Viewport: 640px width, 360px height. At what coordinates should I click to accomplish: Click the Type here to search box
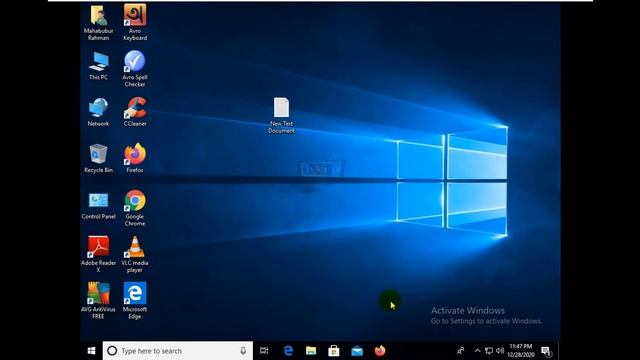178,351
